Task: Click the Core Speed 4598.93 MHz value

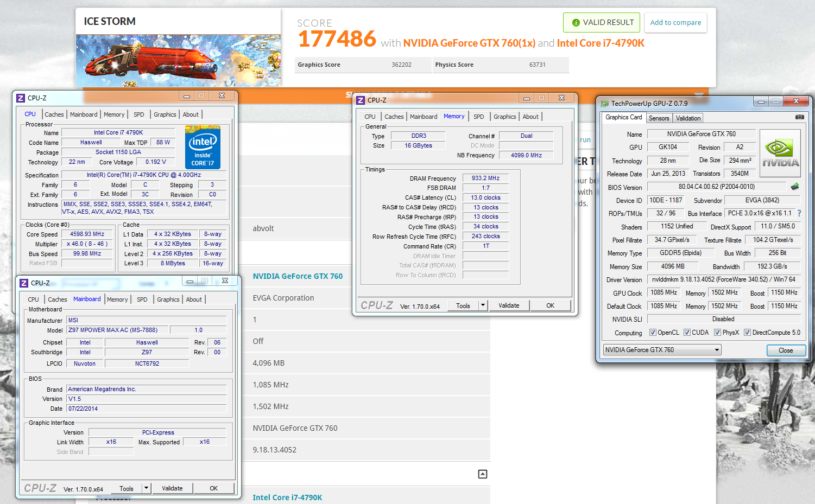Action: pos(87,234)
